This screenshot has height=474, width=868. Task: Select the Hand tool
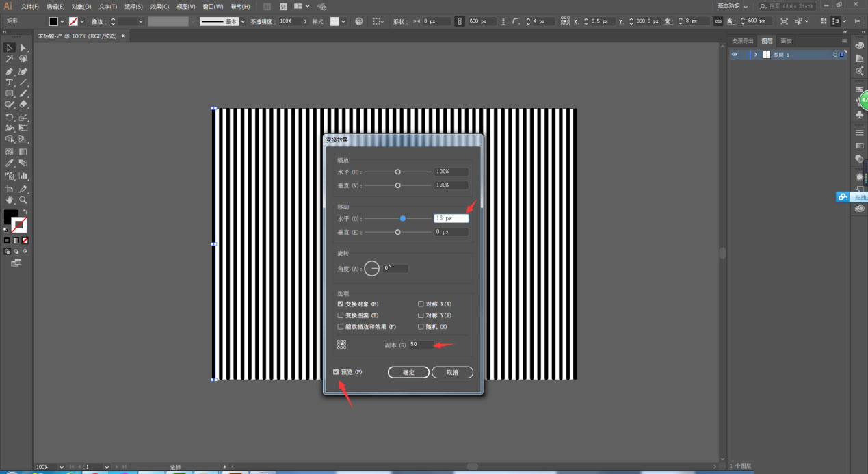click(10, 200)
